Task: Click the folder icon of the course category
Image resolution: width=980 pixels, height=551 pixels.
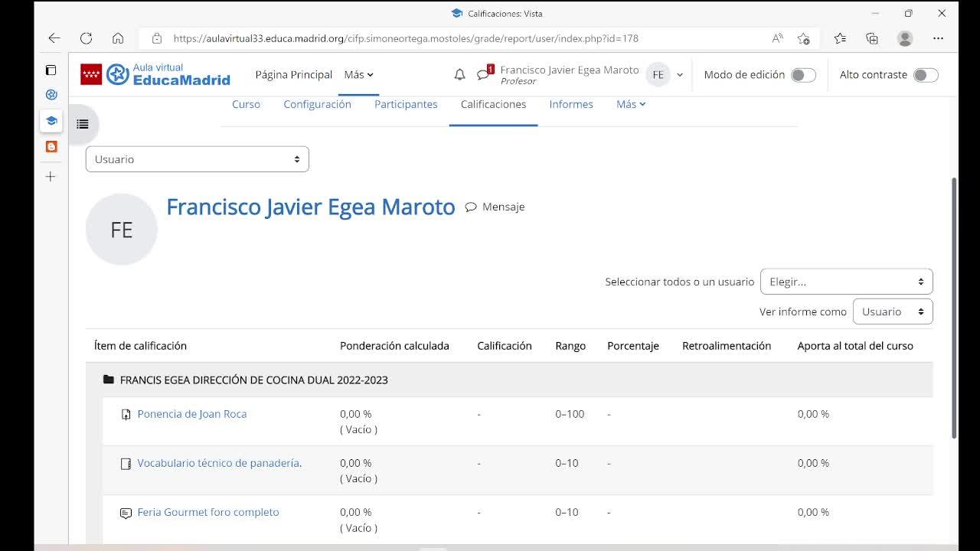Action: [x=109, y=380]
